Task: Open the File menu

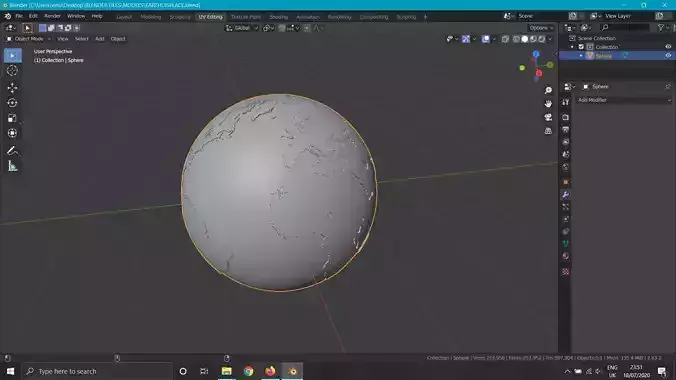Action: click(x=19, y=16)
